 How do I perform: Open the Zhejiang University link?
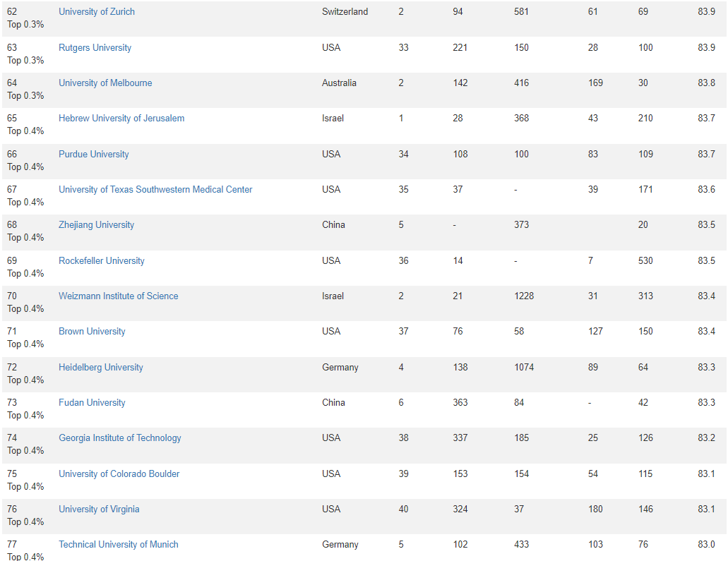pos(96,225)
